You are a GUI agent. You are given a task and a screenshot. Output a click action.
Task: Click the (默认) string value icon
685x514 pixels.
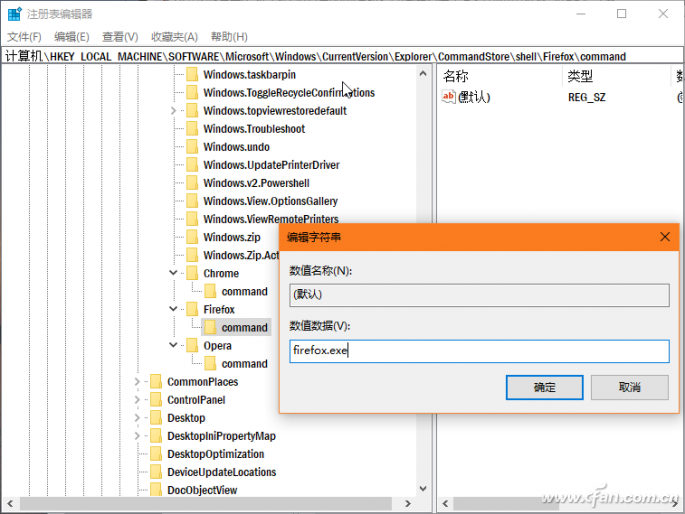[449, 97]
